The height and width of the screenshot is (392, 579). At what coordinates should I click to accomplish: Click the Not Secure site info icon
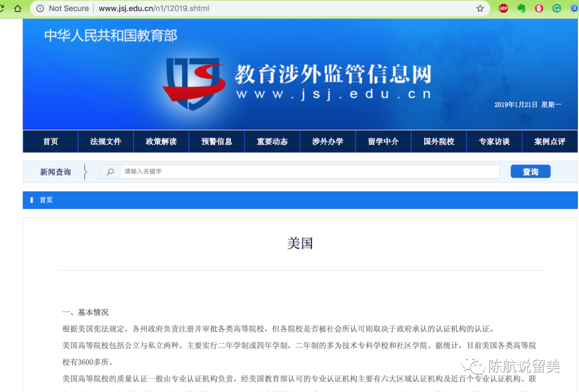(x=40, y=9)
